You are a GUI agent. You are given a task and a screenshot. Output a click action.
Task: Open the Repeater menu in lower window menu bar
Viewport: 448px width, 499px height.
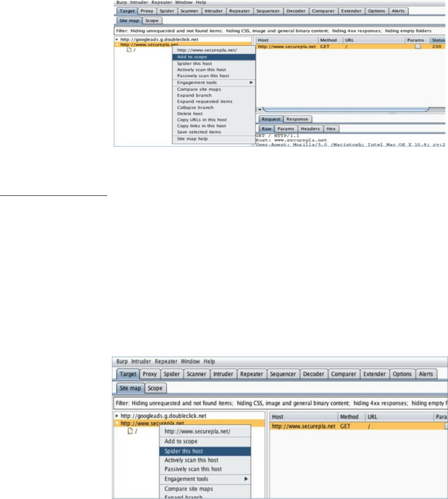point(166,362)
